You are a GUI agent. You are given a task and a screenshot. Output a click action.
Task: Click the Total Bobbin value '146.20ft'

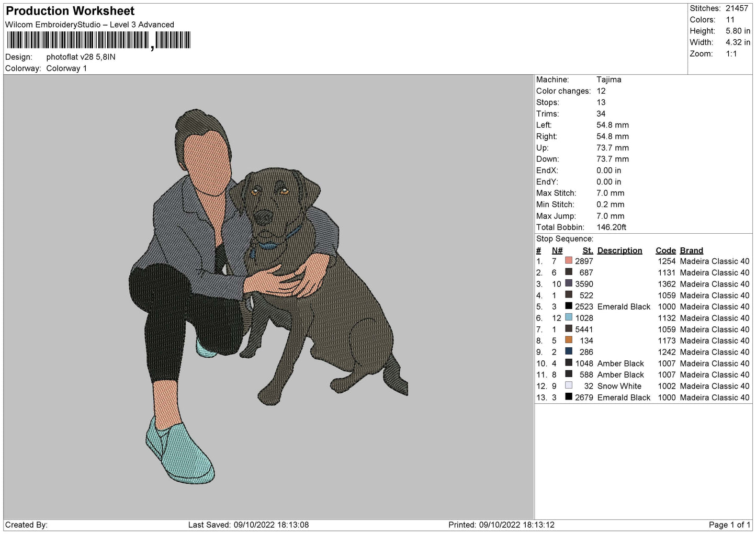click(x=611, y=228)
